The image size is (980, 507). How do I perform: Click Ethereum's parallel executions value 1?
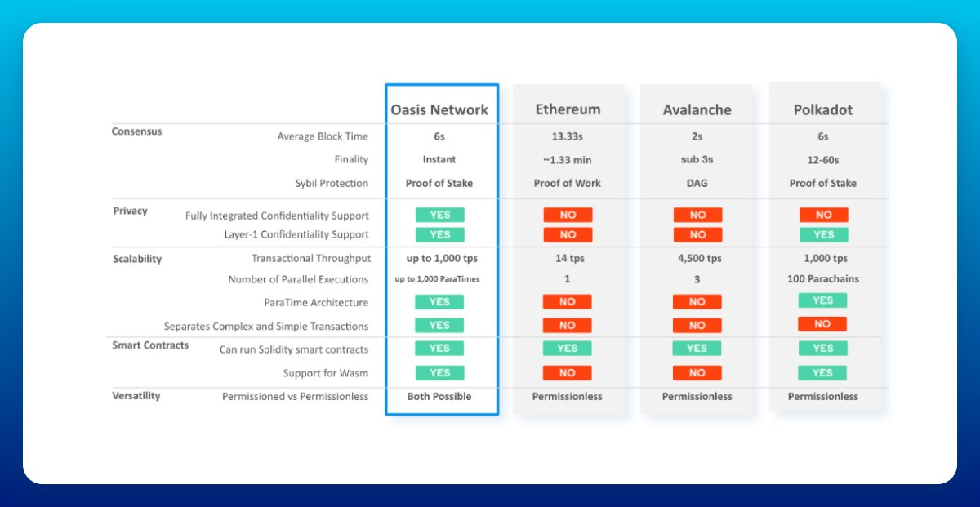(x=567, y=279)
